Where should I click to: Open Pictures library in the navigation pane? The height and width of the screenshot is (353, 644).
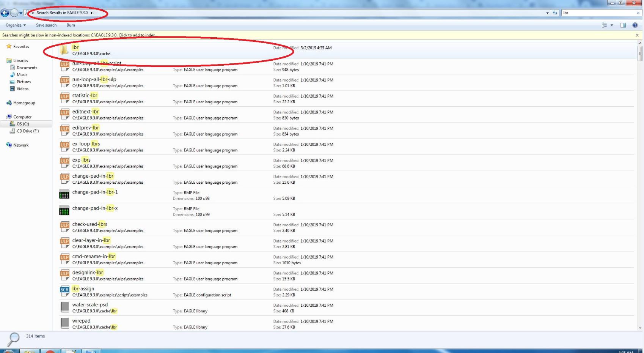point(24,82)
